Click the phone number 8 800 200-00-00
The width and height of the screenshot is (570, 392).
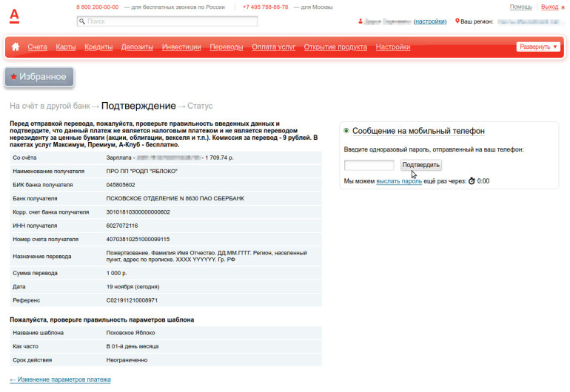click(98, 7)
